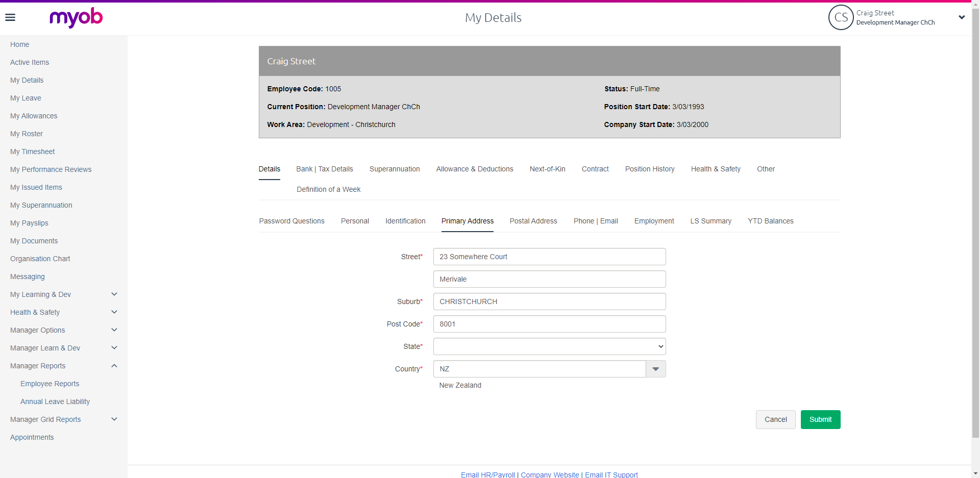980x478 pixels.
Task: Click the CS user avatar circle
Action: (x=841, y=17)
